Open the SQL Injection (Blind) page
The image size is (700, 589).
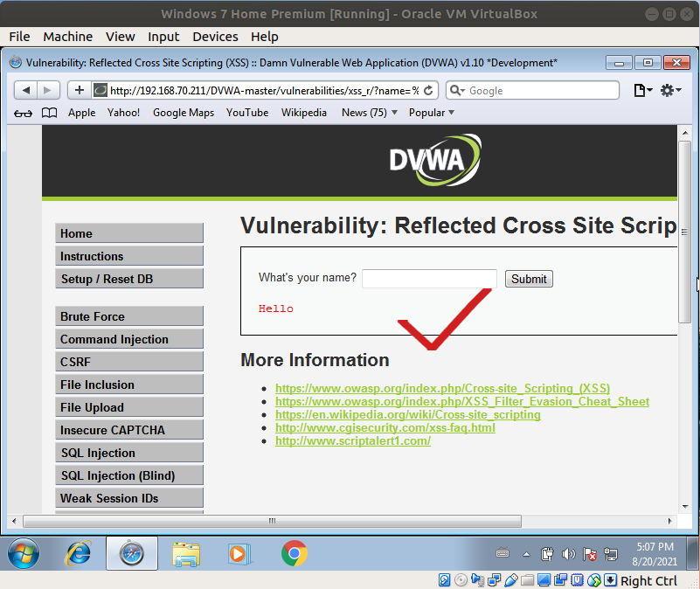pos(129,475)
